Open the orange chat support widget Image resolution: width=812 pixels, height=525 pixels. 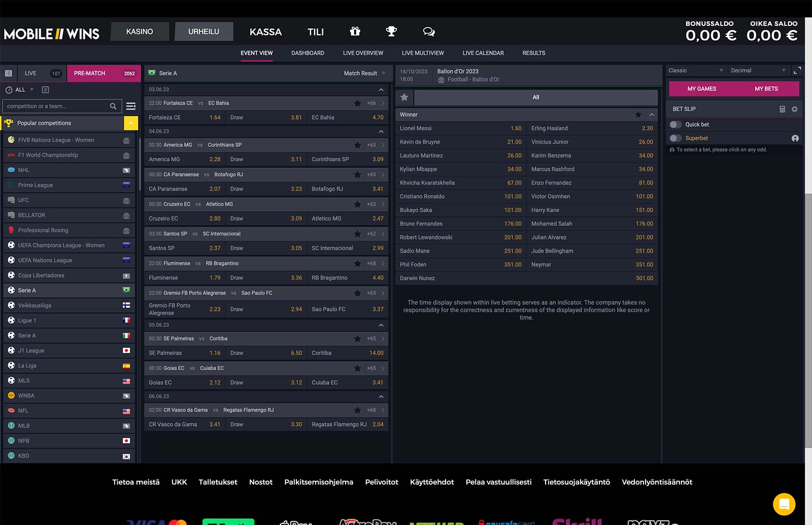(784, 504)
